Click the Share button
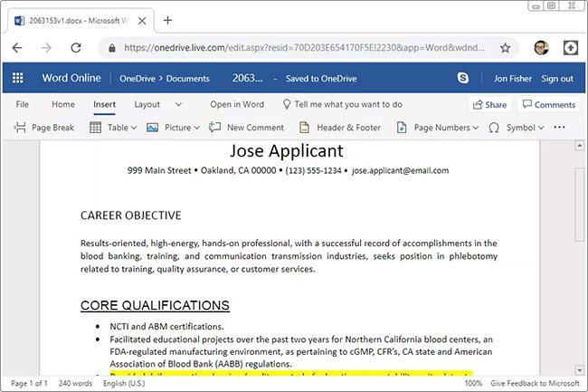 489,105
